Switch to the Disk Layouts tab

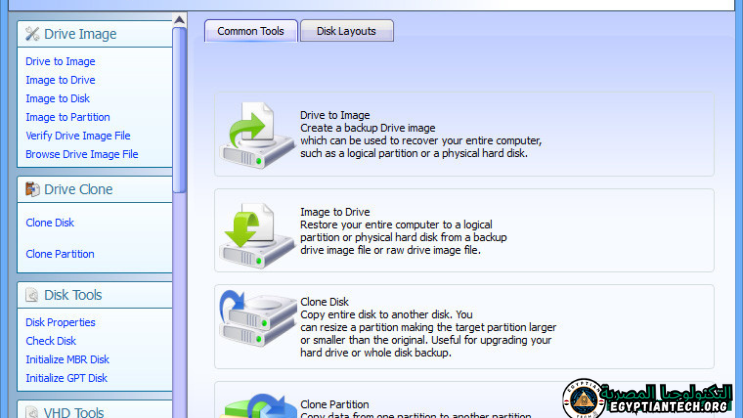coord(346,31)
